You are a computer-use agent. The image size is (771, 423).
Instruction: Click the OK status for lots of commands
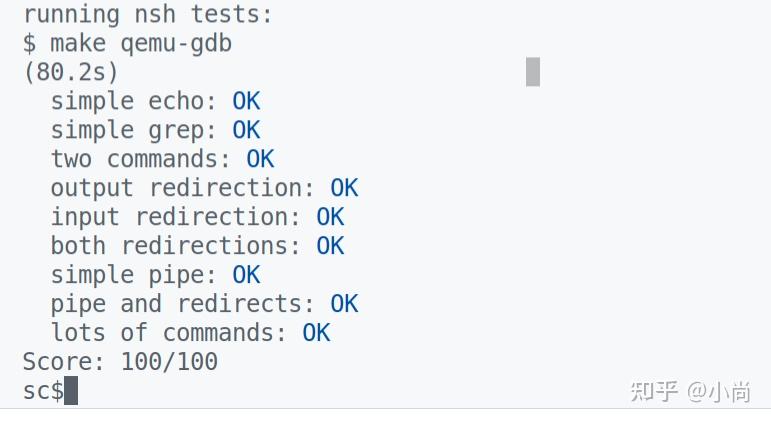click(x=316, y=333)
